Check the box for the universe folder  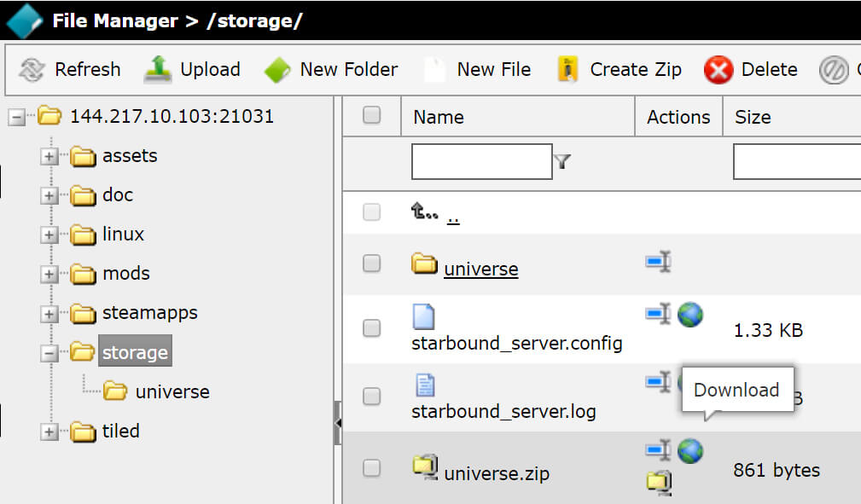(372, 263)
